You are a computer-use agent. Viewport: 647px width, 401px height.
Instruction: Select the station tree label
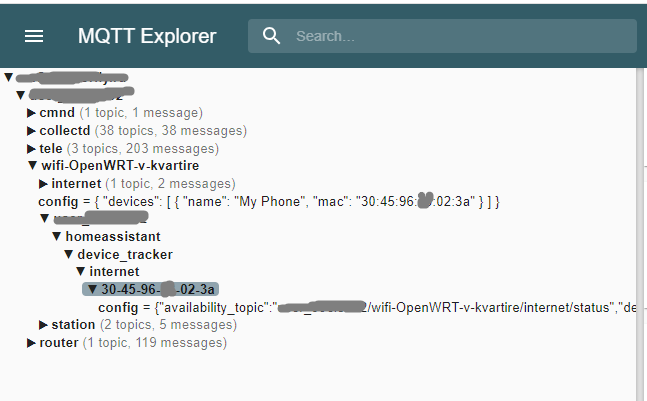[73, 325]
